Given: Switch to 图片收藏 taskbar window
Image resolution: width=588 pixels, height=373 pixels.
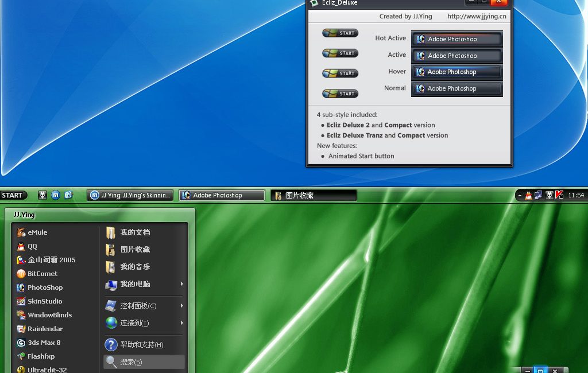Looking at the screenshot, I should point(314,195).
